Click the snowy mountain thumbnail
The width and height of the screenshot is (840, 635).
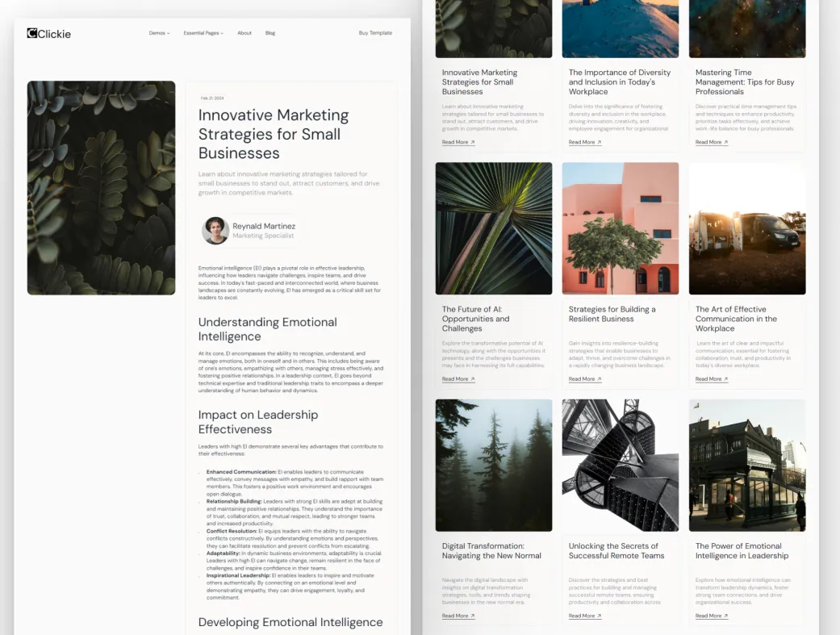621,29
